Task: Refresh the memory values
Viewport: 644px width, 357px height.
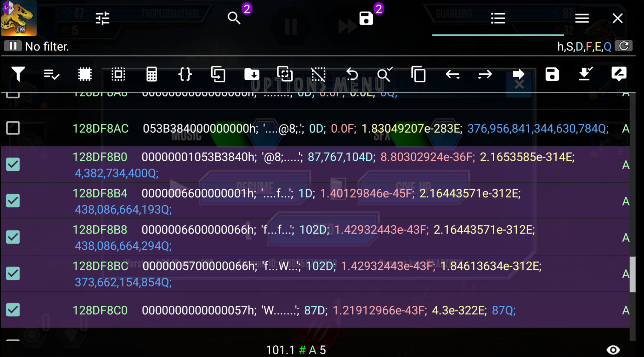Action: 624,46
